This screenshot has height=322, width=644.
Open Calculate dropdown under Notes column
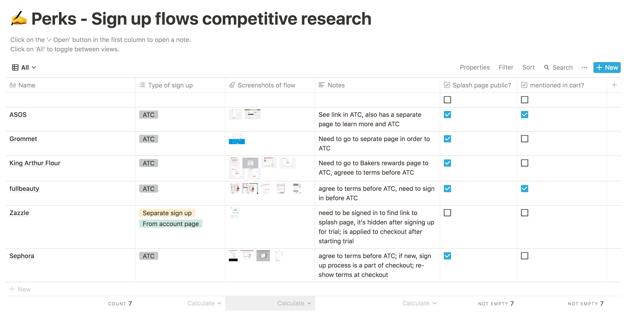pyautogui.click(x=419, y=303)
